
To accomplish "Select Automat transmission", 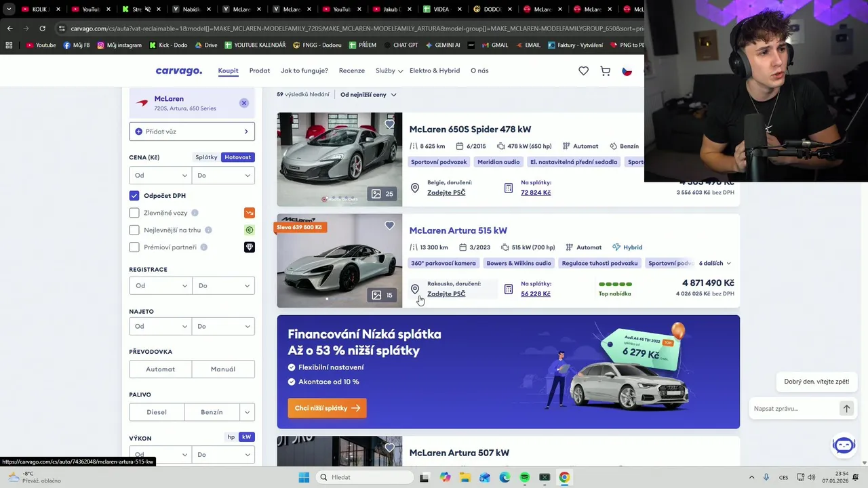I will [x=161, y=369].
